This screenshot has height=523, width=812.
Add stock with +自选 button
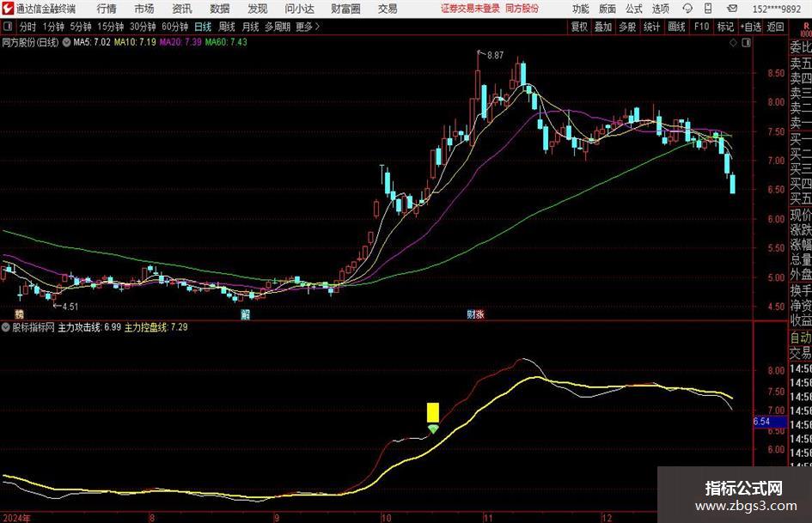click(x=750, y=27)
